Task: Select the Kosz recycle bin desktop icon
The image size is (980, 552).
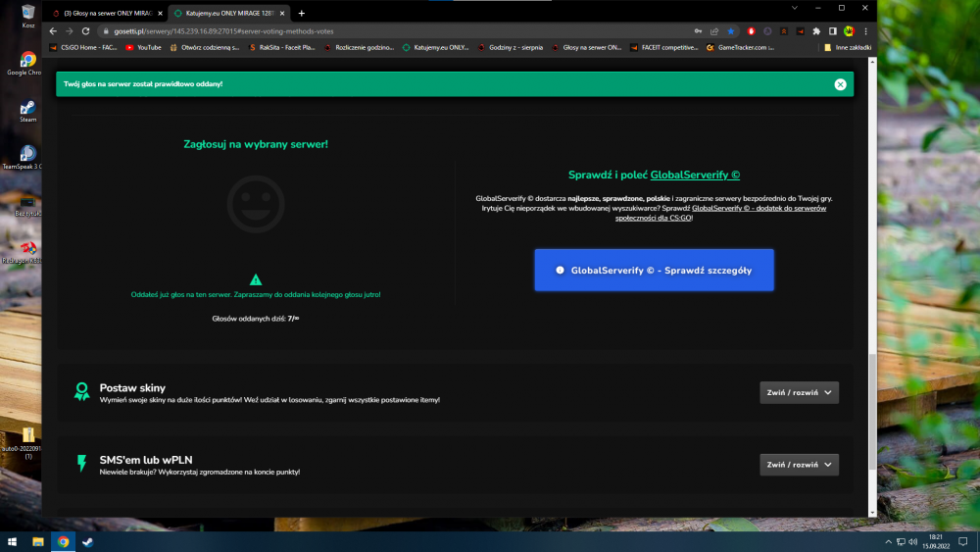Action: [28, 17]
